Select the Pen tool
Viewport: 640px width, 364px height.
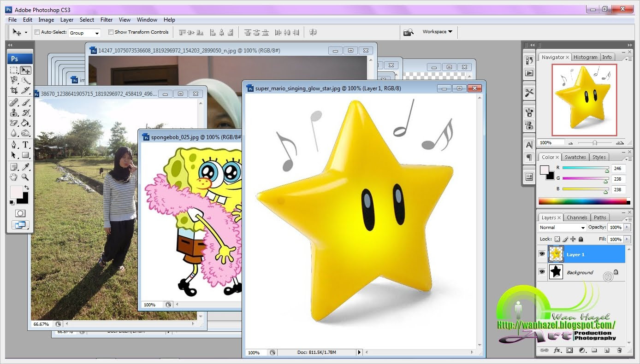point(14,145)
